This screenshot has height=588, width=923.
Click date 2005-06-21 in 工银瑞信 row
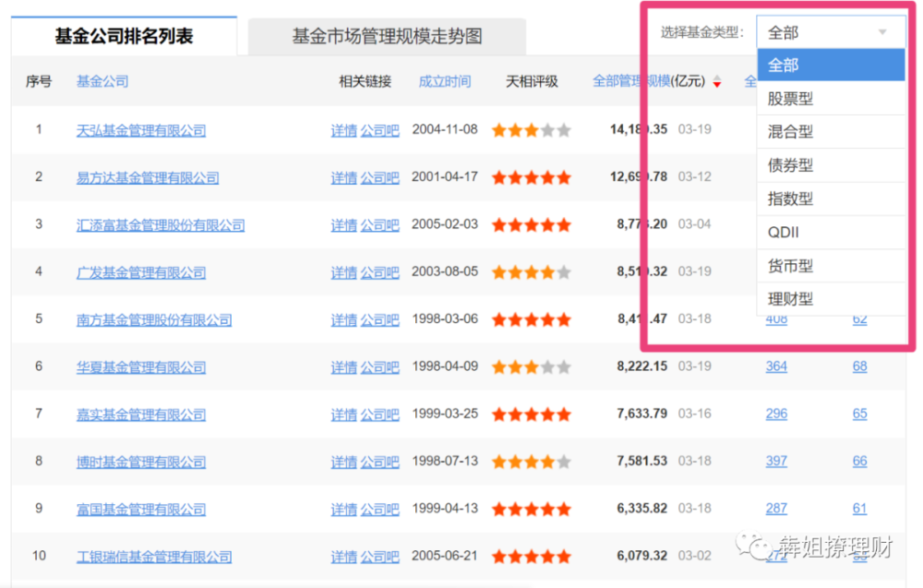pos(445,556)
